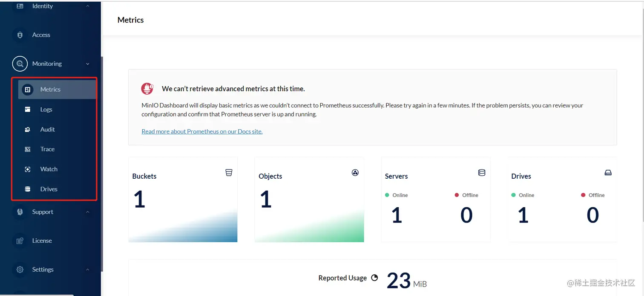Click the Servers card database icon
This screenshot has width=644, height=296.
[x=482, y=173]
